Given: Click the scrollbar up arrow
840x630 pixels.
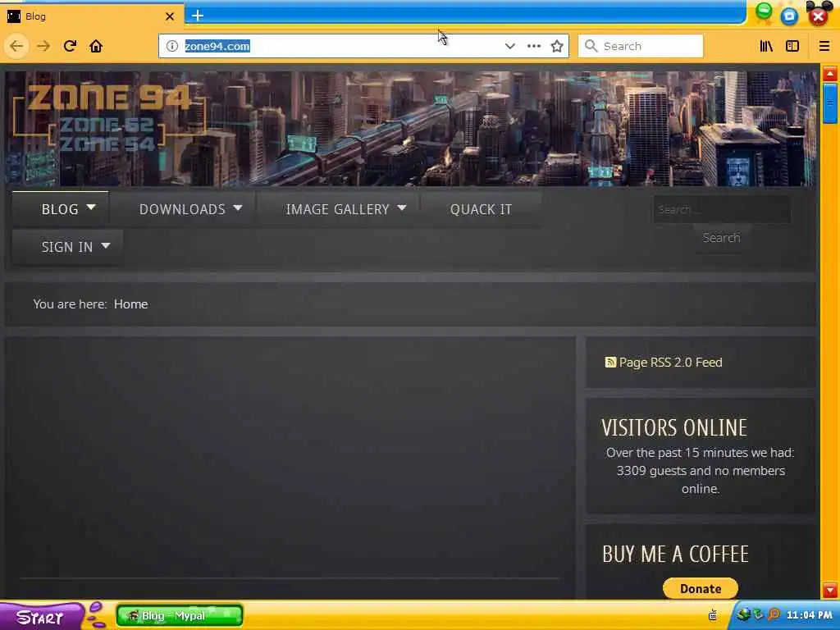Looking at the screenshot, I should (830, 73).
